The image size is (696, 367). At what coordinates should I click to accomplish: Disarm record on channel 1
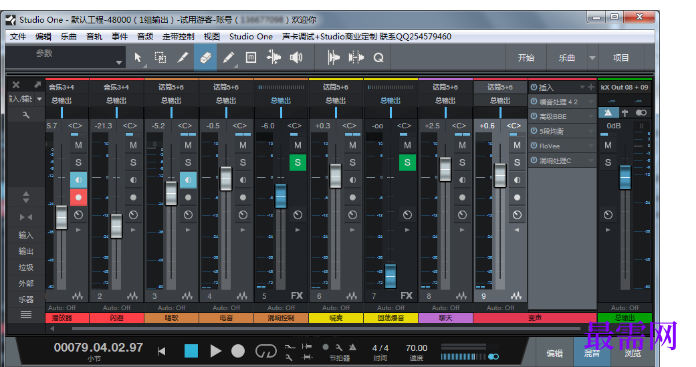click(x=78, y=197)
